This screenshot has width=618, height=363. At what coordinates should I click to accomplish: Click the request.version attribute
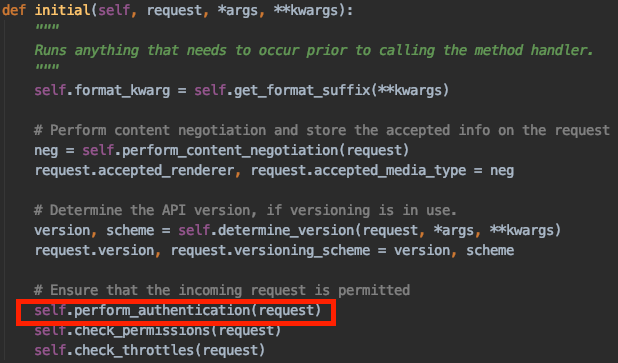point(95,250)
